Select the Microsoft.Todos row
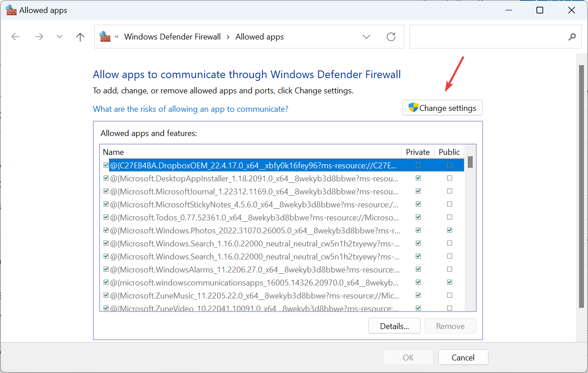Viewport: 588px width, 373px height. pyautogui.click(x=283, y=217)
